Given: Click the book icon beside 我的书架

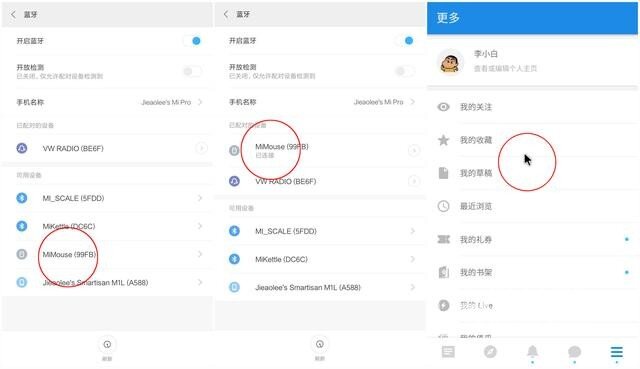Looking at the screenshot, I should (444, 272).
